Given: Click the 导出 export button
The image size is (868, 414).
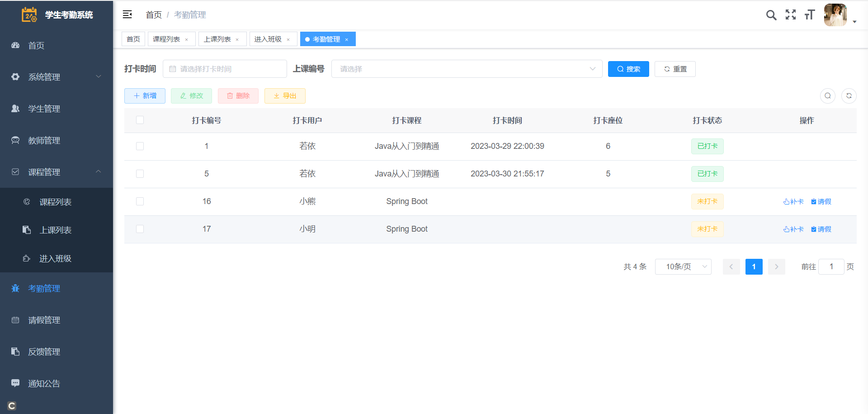Looking at the screenshot, I should 285,95.
